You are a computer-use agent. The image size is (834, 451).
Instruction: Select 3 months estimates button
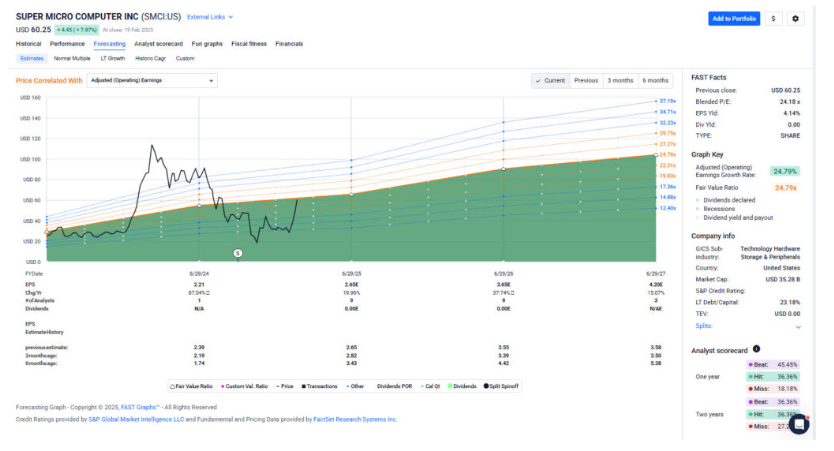620,80
